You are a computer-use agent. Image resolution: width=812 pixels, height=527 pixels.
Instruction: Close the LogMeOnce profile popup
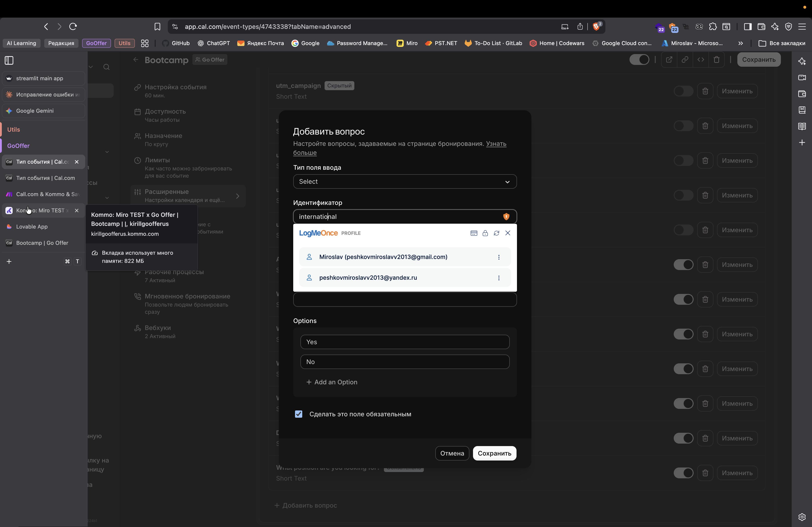(x=508, y=233)
